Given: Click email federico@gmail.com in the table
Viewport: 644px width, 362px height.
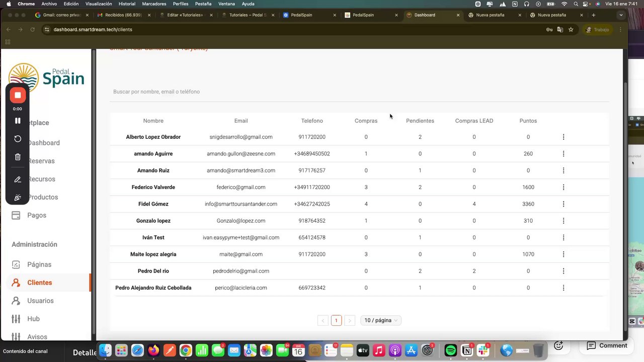Looking at the screenshot, I should 241,187.
